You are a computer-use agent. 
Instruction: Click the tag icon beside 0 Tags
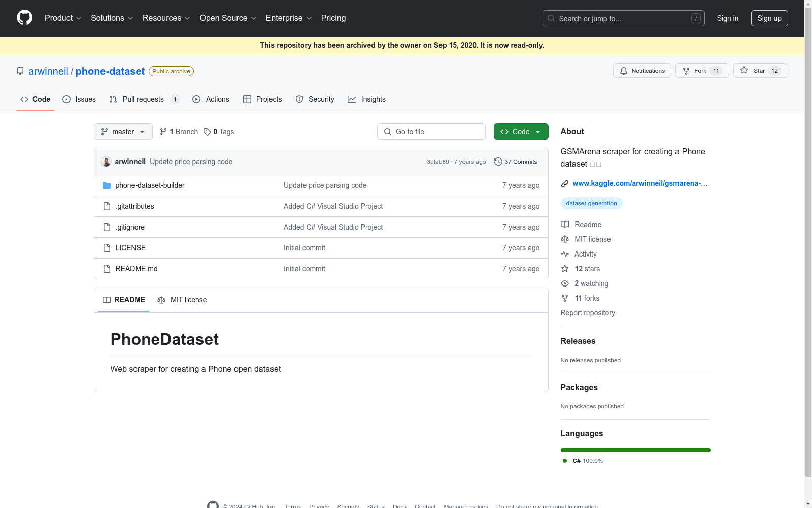(207, 132)
